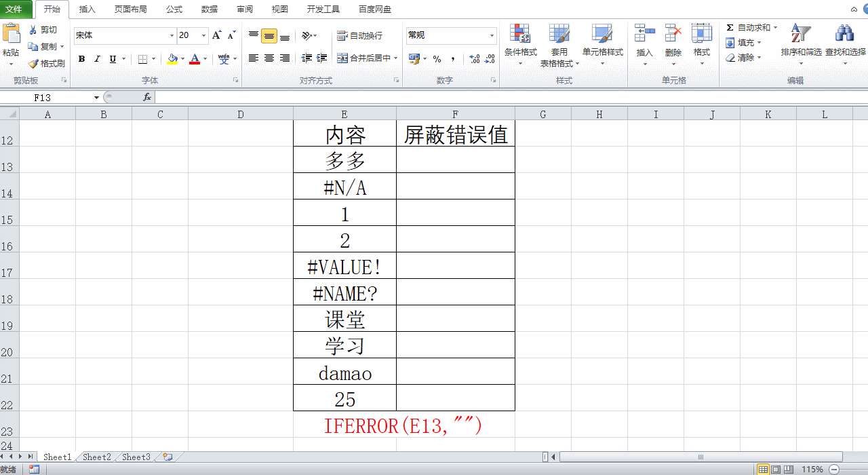Screen dimensions: 868x475
Task: Click the Align Left icon
Action: click(254, 58)
